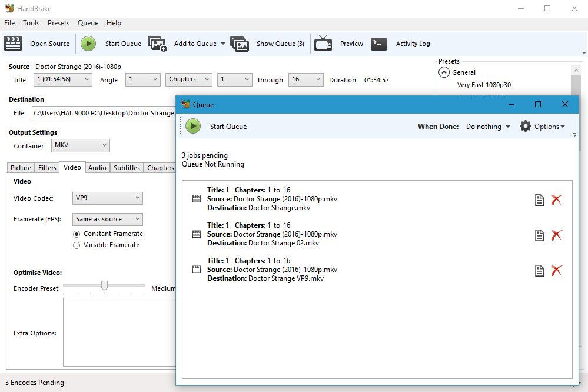Select the Very Fast 1080p30 preset
The width and height of the screenshot is (588, 392).
coord(484,85)
